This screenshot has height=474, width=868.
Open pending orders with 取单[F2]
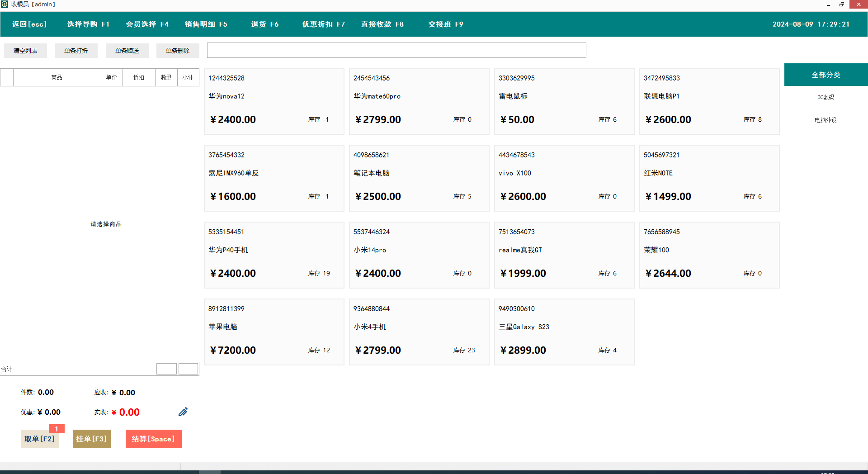tap(39, 439)
